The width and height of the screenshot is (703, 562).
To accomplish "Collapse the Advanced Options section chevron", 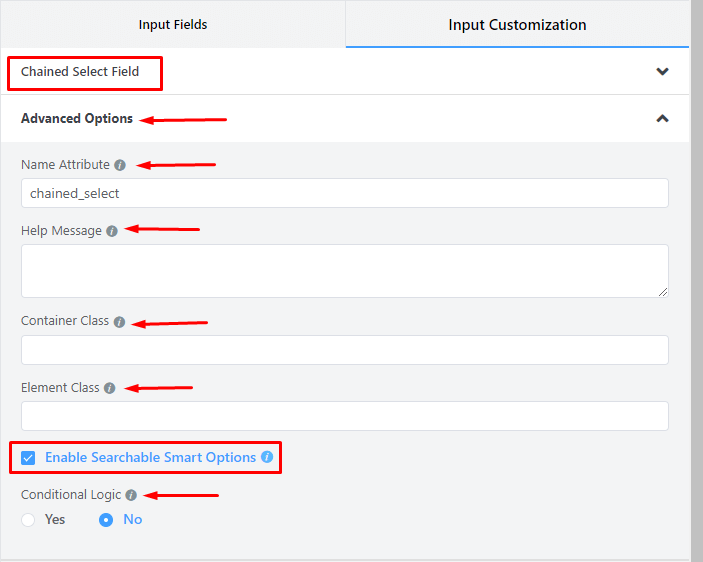I will pos(661,118).
